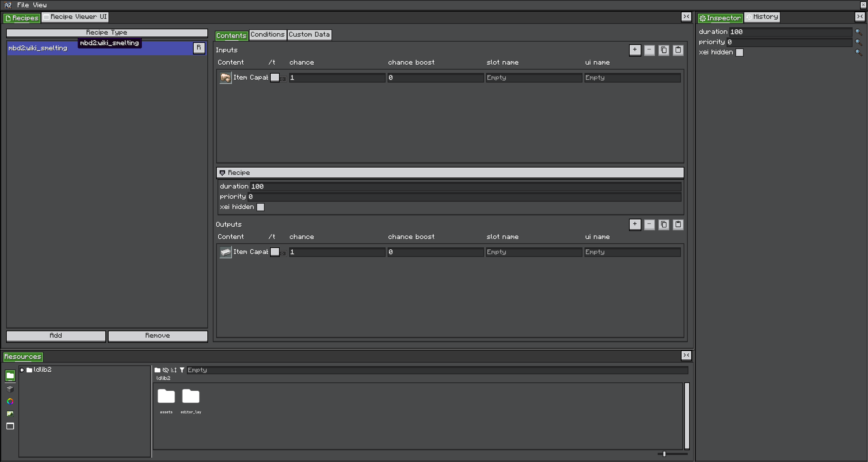Click the Inspector duration field

790,32
